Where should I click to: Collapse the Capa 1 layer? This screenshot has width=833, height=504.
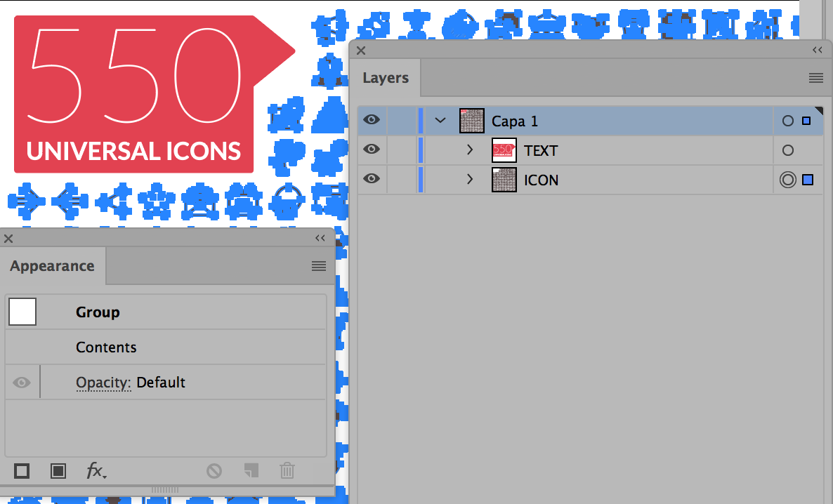[x=440, y=121]
